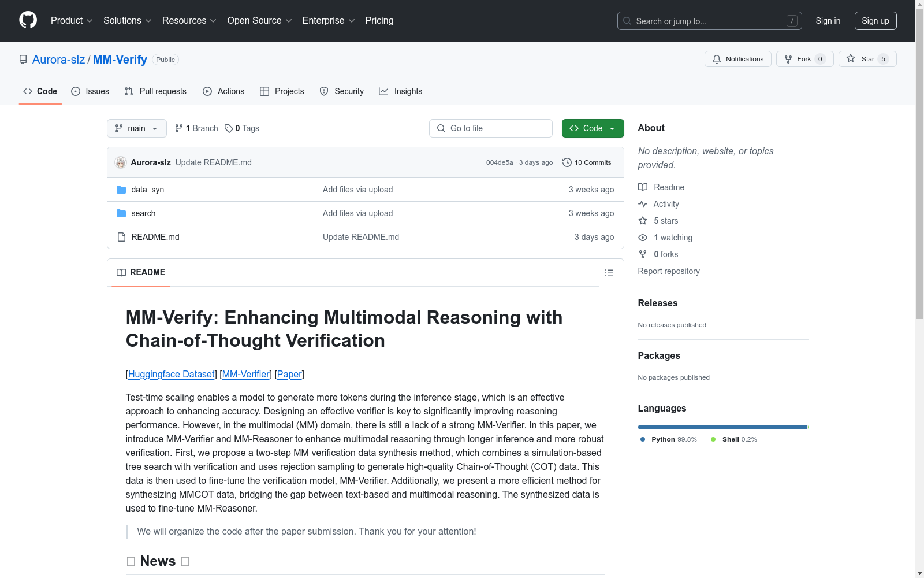
Task: Open the Actions tab
Action: (x=223, y=91)
